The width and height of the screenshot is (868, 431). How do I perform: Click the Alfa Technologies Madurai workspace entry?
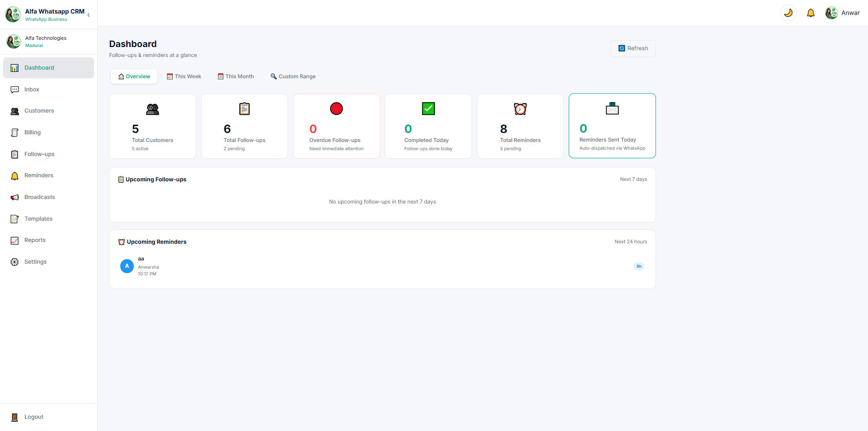click(x=48, y=42)
